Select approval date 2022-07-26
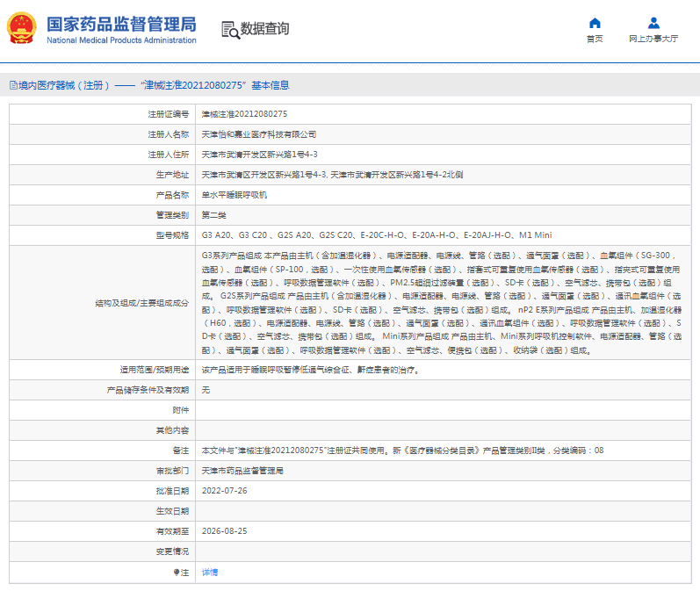 tap(224, 491)
